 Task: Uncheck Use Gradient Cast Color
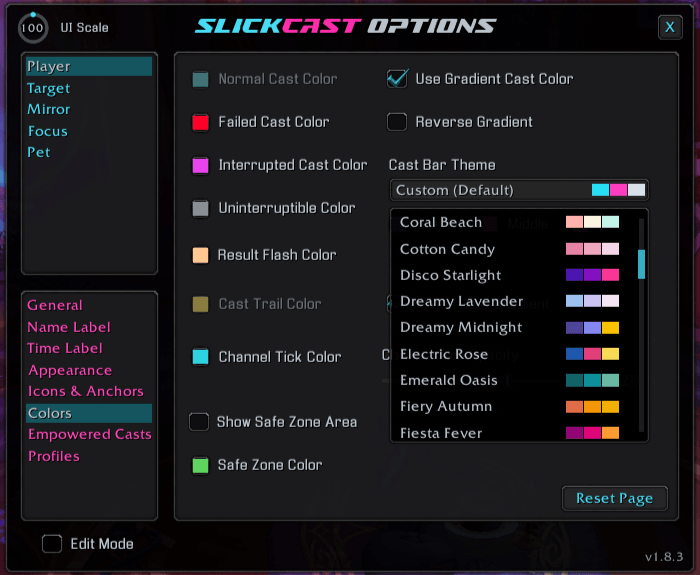397,79
